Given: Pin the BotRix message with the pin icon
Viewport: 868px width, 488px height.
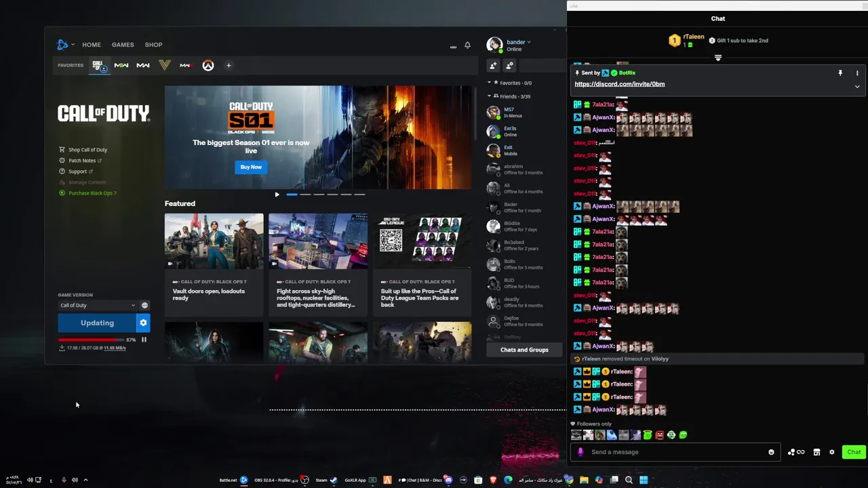Looking at the screenshot, I should pyautogui.click(x=840, y=73).
